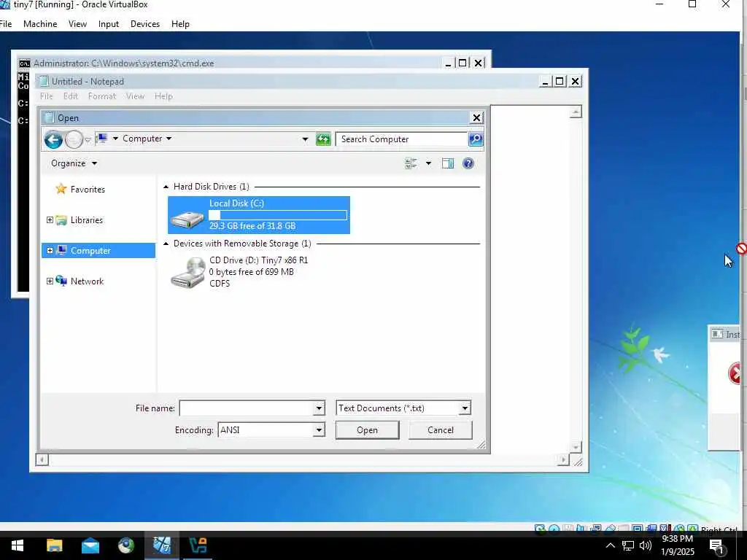Click Notepad horizontal scrollbar left arrow

42,459
